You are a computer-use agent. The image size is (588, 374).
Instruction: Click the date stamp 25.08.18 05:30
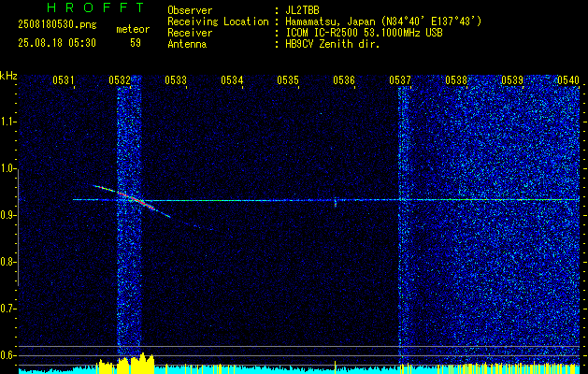[x=57, y=43]
